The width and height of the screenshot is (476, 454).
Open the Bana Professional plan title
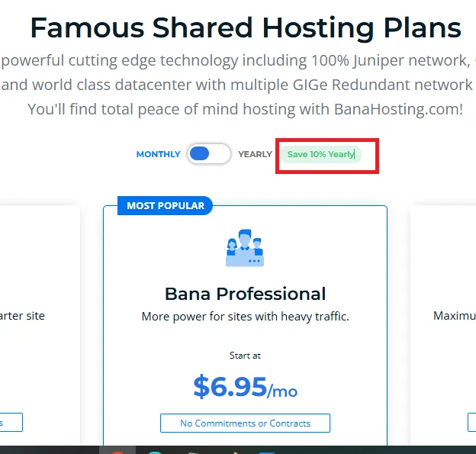tap(246, 294)
